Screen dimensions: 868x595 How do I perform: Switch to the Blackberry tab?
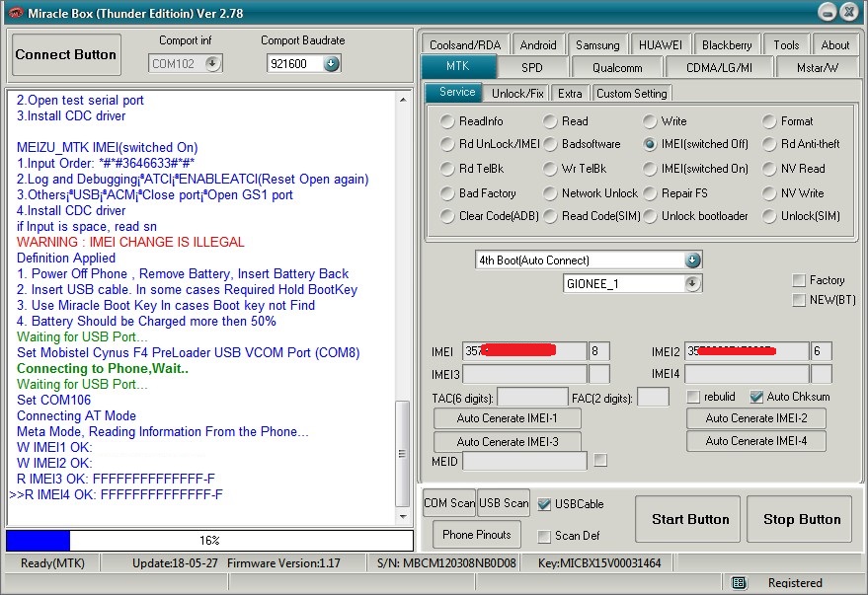click(727, 44)
